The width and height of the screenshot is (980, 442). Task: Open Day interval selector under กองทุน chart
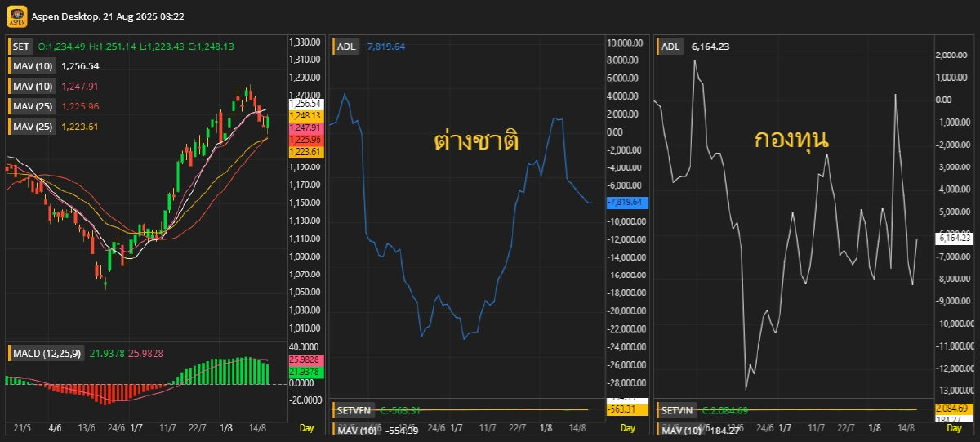[x=955, y=428]
